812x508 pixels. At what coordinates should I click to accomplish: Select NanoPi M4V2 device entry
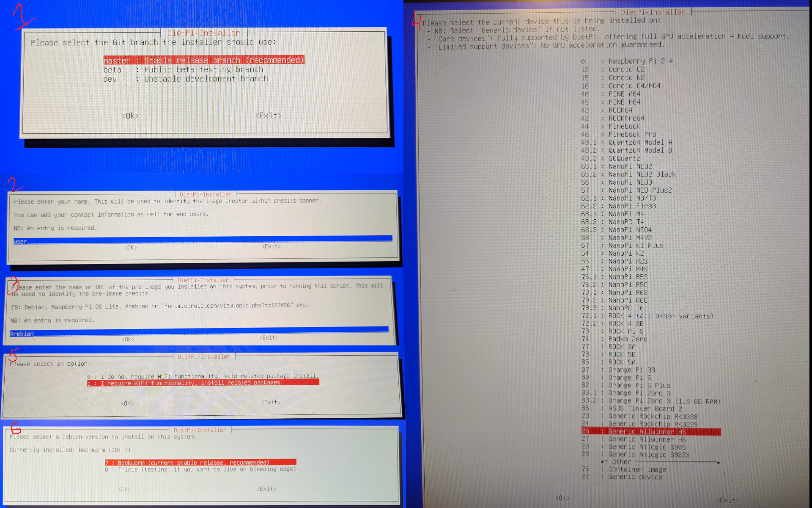point(617,237)
